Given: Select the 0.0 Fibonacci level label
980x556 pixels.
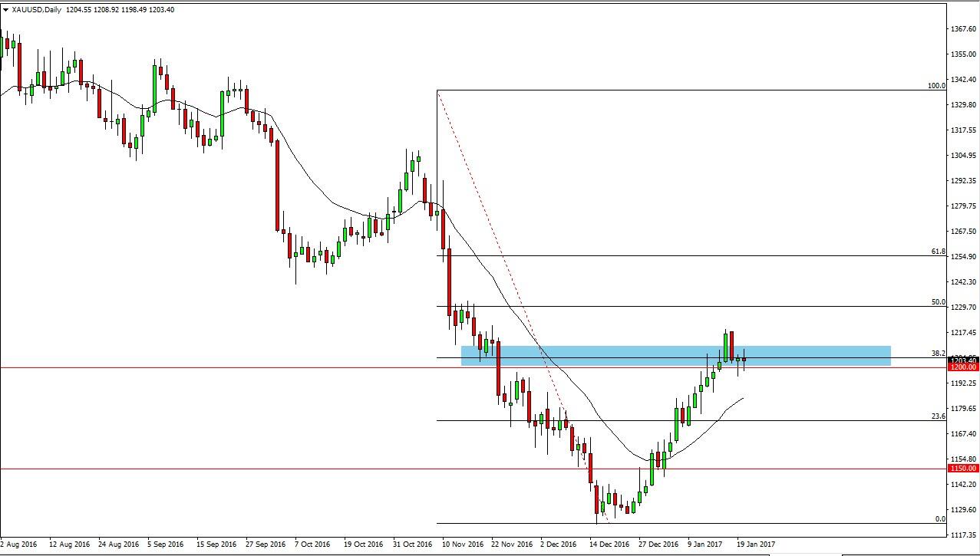Looking at the screenshot, I should [940, 519].
